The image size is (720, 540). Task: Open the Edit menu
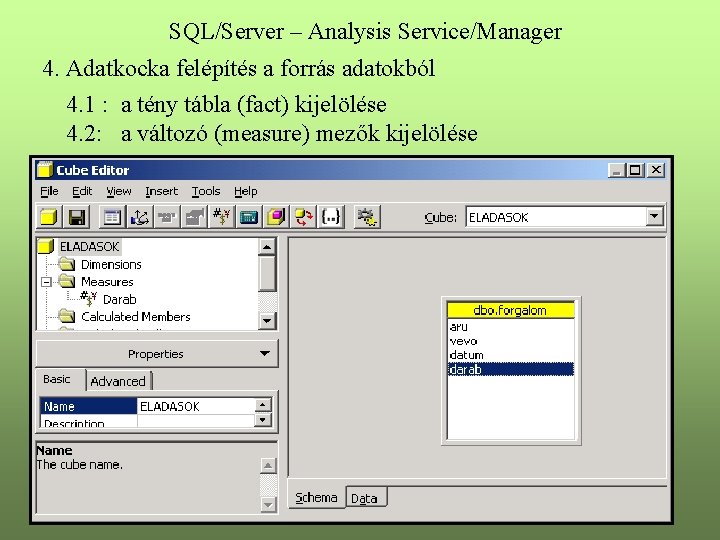tap(82, 191)
